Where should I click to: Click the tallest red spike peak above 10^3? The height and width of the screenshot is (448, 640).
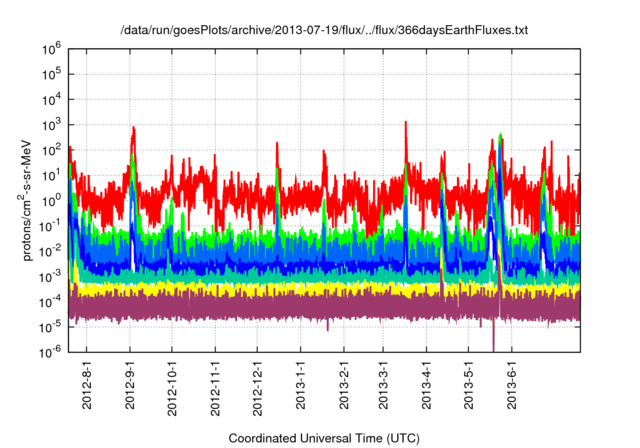point(405,122)
